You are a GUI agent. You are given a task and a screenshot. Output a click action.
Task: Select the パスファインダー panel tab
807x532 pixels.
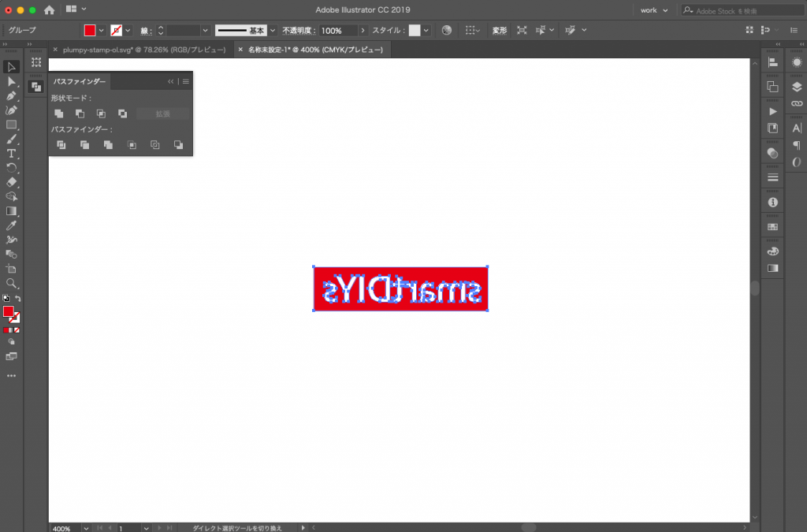(x=80, y=81)
